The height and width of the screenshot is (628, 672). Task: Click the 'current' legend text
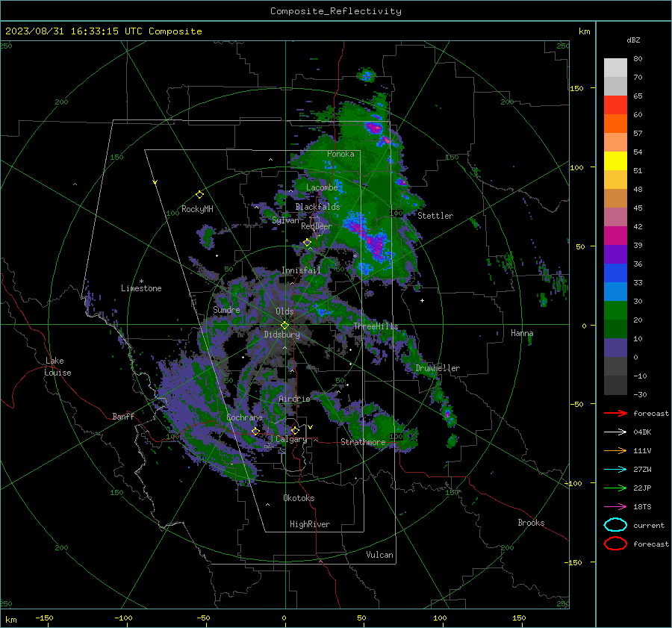(x=649, y=525)
